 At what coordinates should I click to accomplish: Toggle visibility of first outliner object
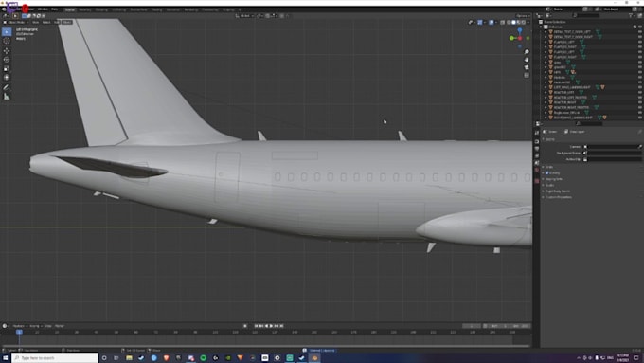639,31
